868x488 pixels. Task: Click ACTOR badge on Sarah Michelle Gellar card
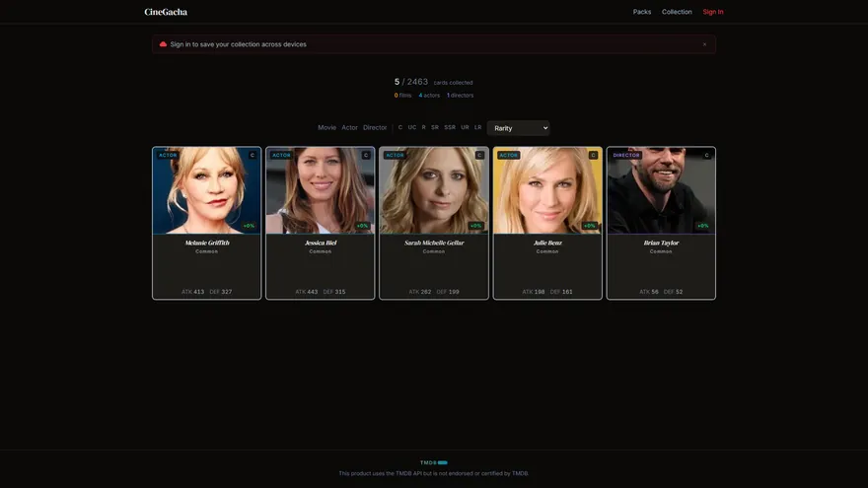(395, 155)
